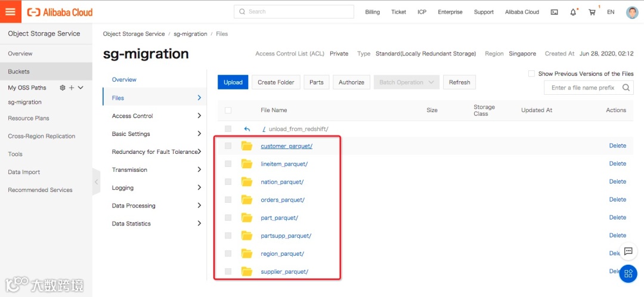
Task: Select sg-migration under My OSS Paths
Action: 24,102
